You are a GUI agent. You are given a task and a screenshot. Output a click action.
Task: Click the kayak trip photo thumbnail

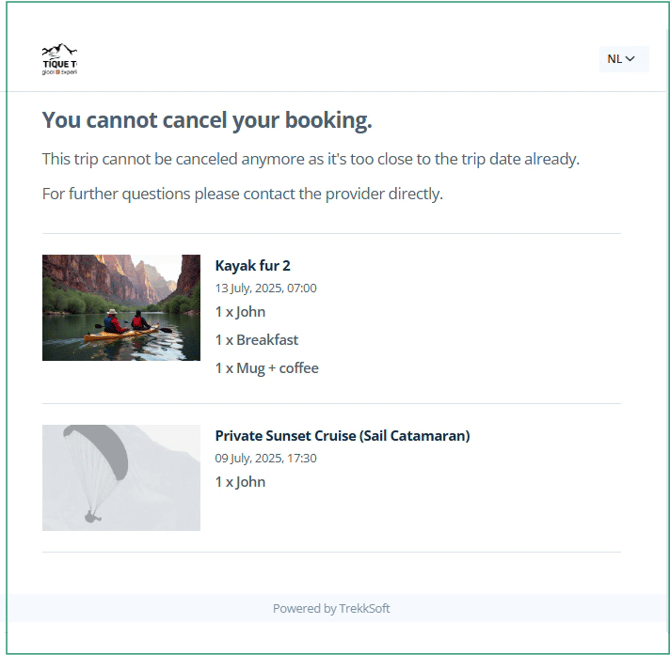point(121,307)
